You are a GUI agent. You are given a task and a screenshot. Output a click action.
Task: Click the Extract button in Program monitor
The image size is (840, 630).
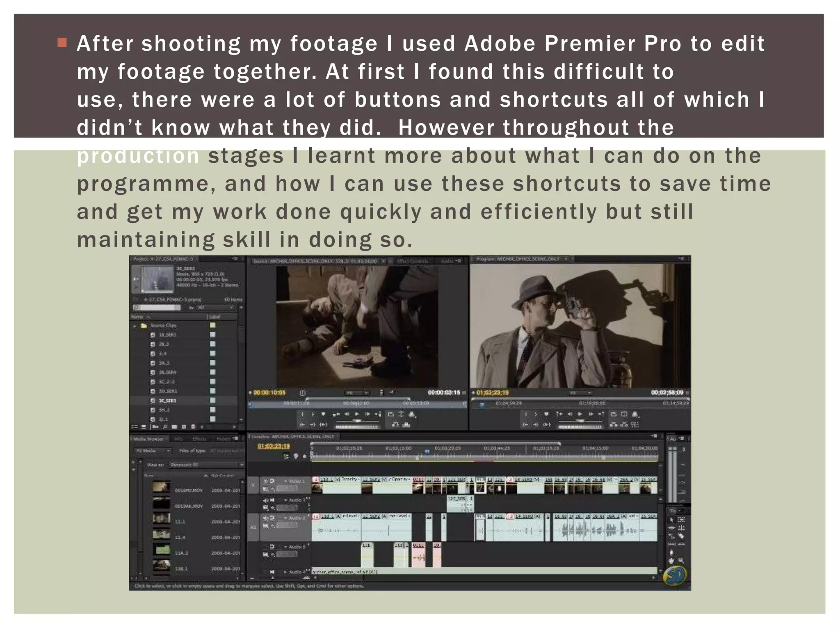(x=624, y=425)
